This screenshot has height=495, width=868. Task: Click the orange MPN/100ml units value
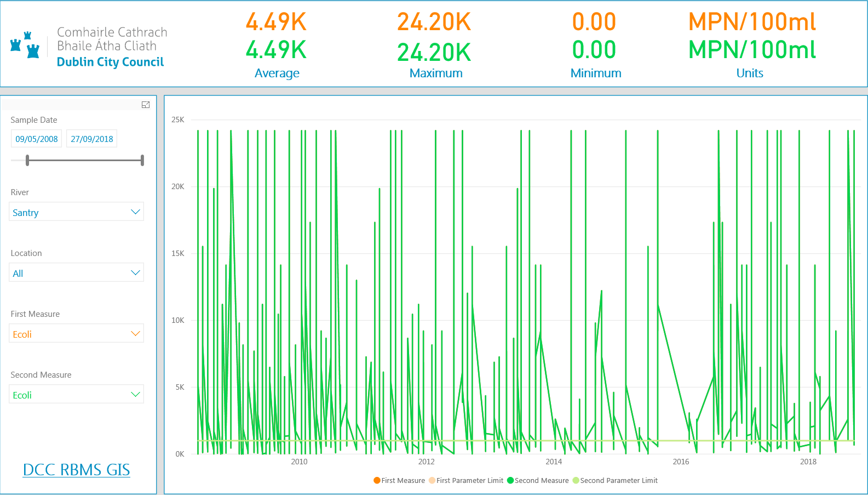752,22
